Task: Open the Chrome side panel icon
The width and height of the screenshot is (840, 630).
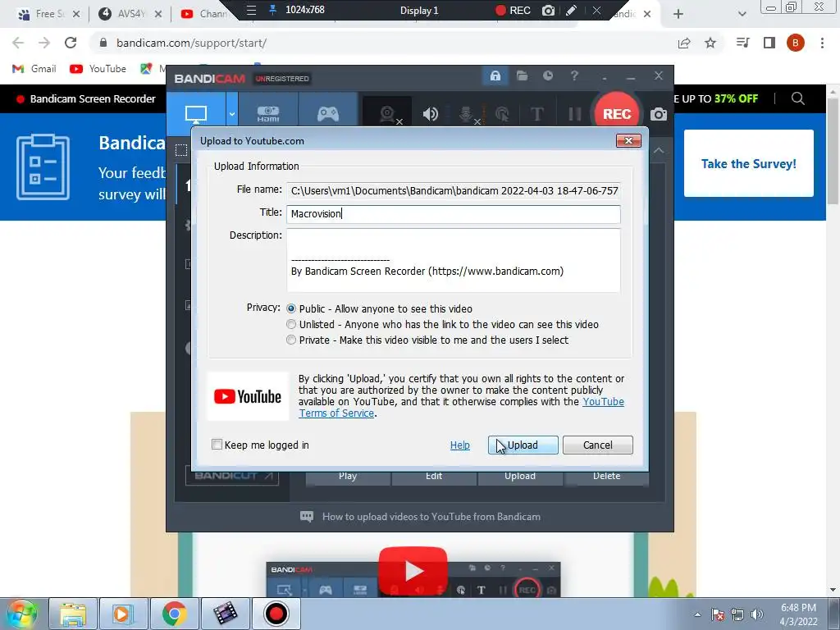Action: click(x=769, y=43)
